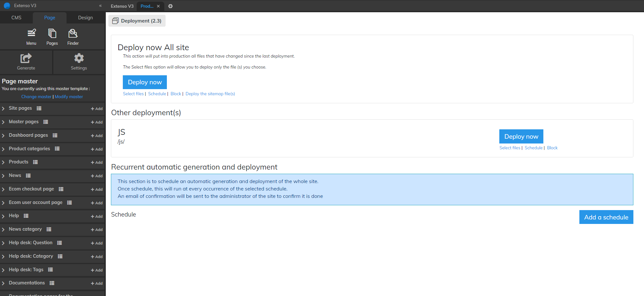The width and height of the screenshot is (644, 296).
Task: Click the list icon next to Products
Action: click(35, 162)
